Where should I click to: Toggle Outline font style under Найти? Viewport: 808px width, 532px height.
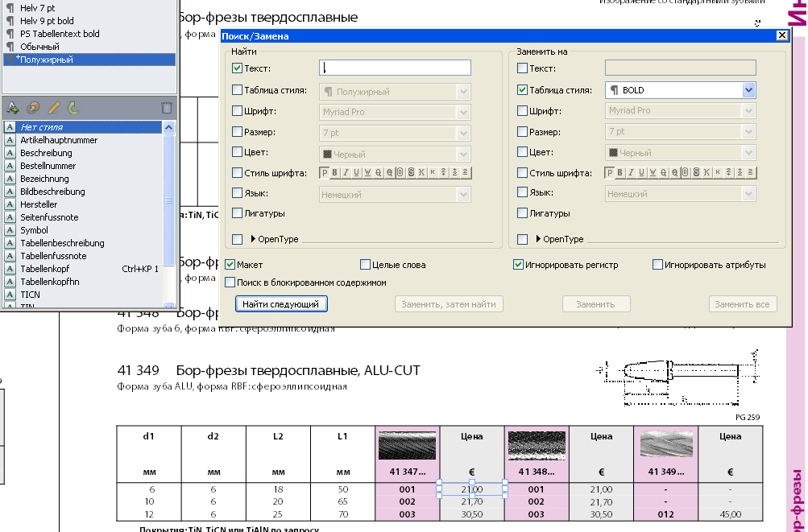(400, 173)
